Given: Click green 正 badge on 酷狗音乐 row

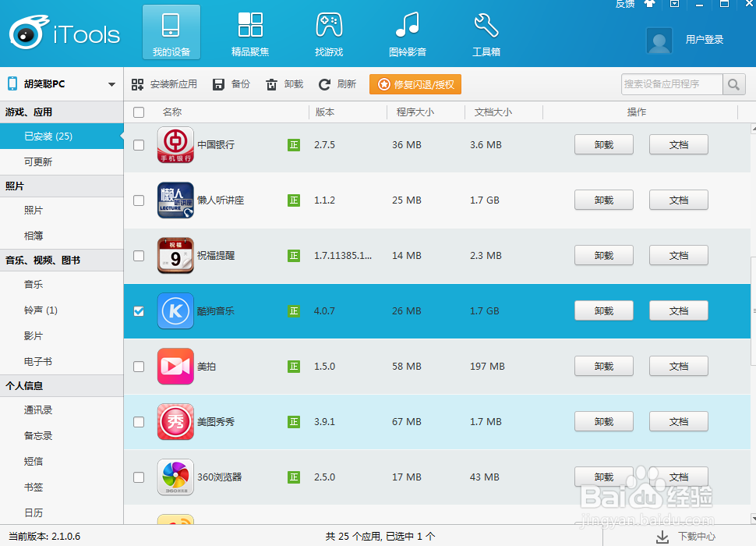Looking at the screenshot, I should pyautogui.click(x=294, y=311).
